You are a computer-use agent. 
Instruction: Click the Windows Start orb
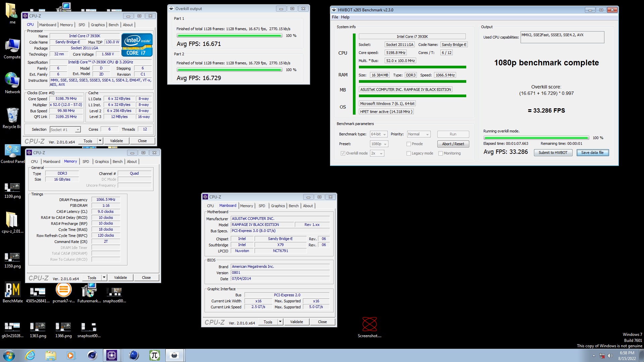pos(9,355)
